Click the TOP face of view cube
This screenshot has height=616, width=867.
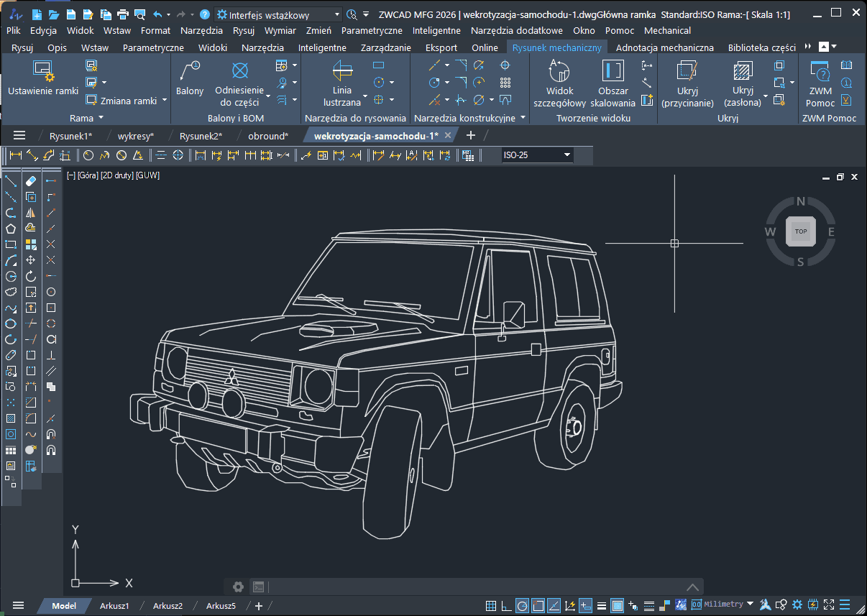(801, 231)
